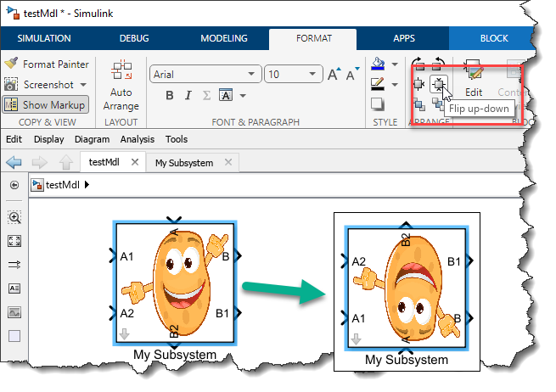Click the Fit to View palette icon
The image size is (556, 392).
[14, 241]
